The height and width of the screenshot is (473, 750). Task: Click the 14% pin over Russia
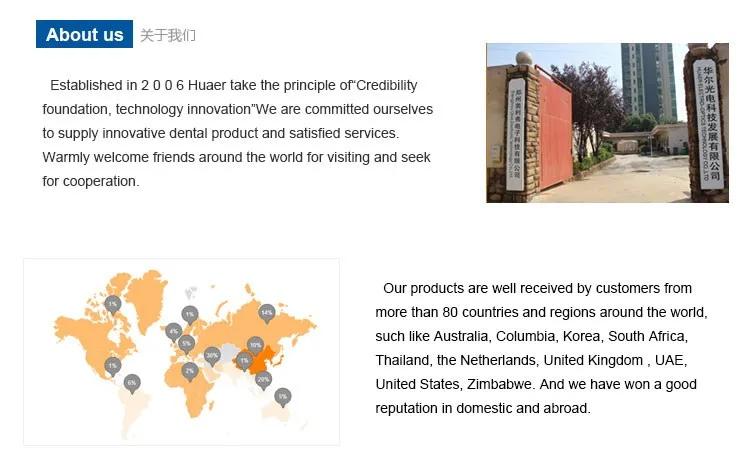pyautogui.click(x=266, y=312)
